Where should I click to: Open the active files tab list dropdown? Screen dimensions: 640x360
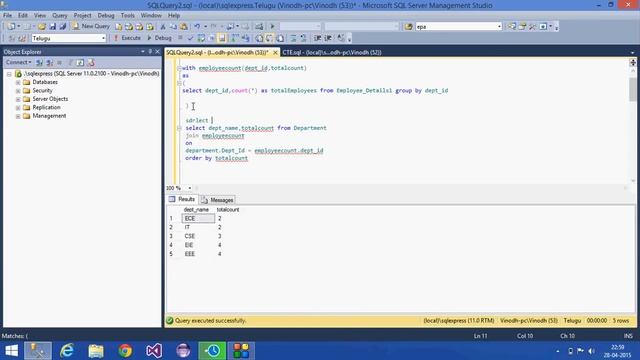632,53
